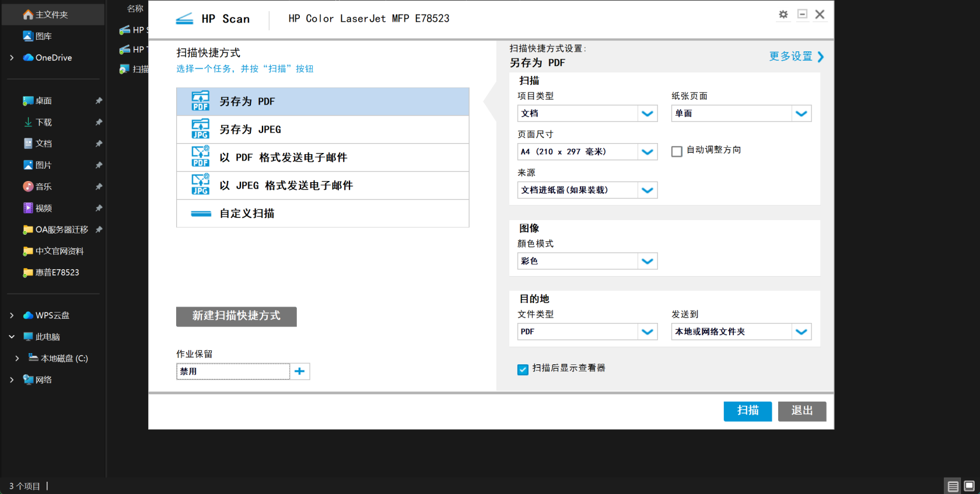
Task: Open the 纸张页面 dropdown showing 单面
Action: point(741,113)
